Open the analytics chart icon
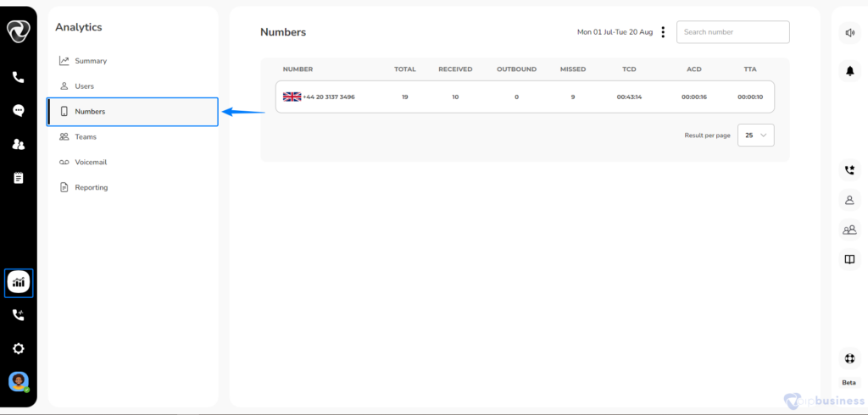The width and height of the screenshot is (868, 415). [x=19, y=283]
